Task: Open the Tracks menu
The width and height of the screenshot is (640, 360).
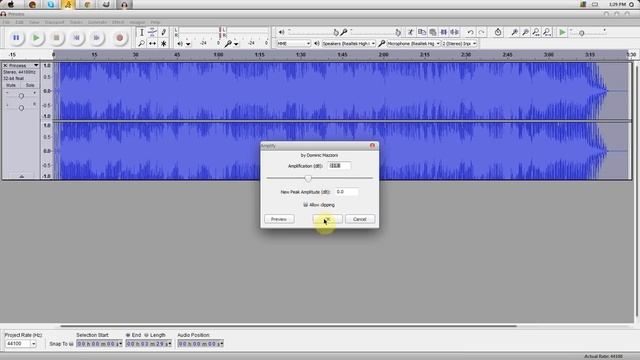Action: click(76, 22)
